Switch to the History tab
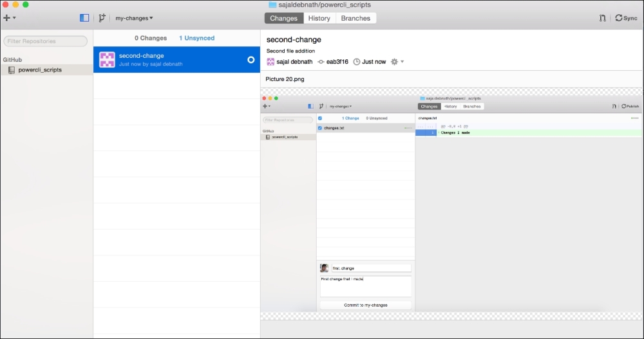The height and width of the screenshot is (339, 644). [x=319, y=18]
